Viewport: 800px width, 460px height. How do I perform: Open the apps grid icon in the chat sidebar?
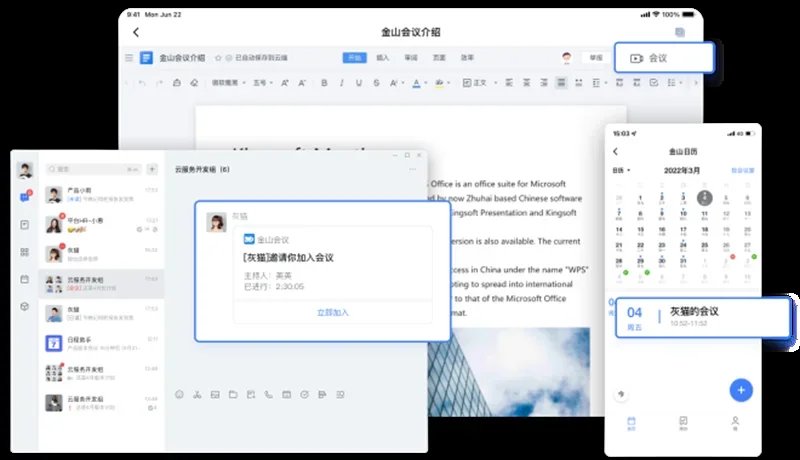tap(24, 252)
